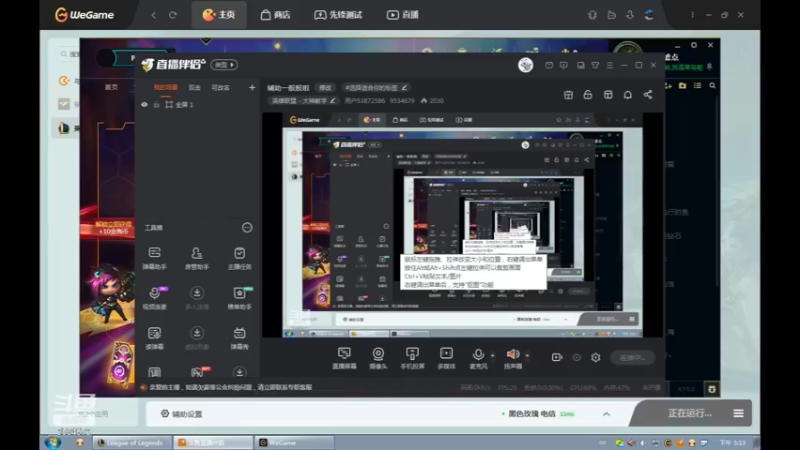800x450 pixels.
Task: Open the 先锋测试 tab in WeGame
Action: click(x=338, y=15)
